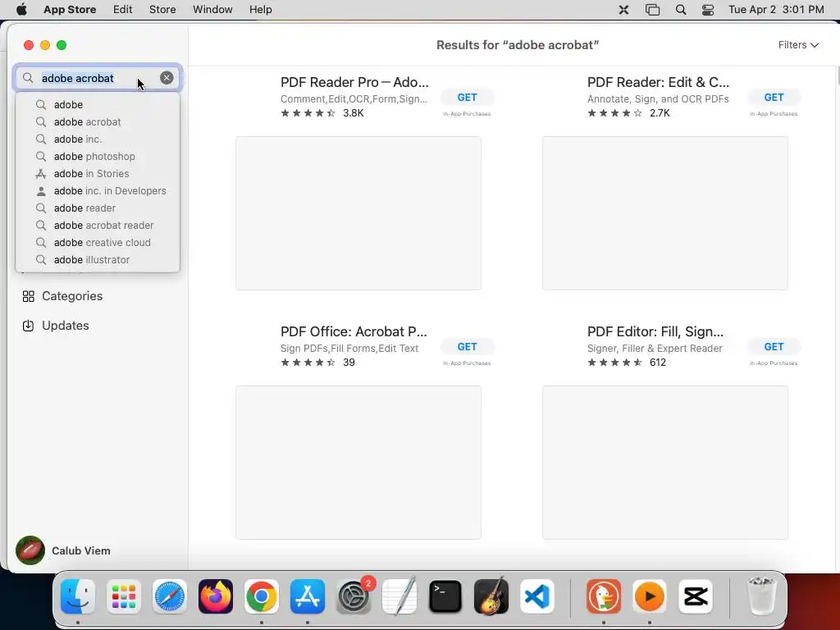The height and width of the screenshot is (630, 840).
Task: Launch Safari from the Dock
Action: click(170, 596)
